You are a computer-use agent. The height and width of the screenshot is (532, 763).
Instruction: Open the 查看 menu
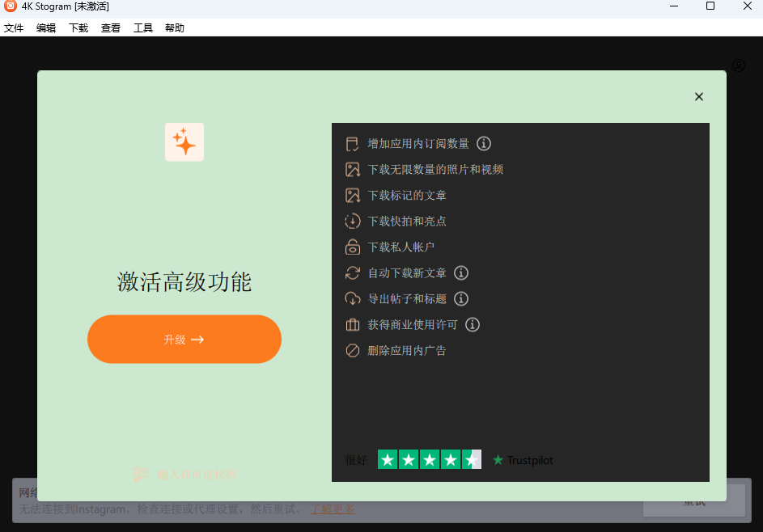(x=111, y=28)
